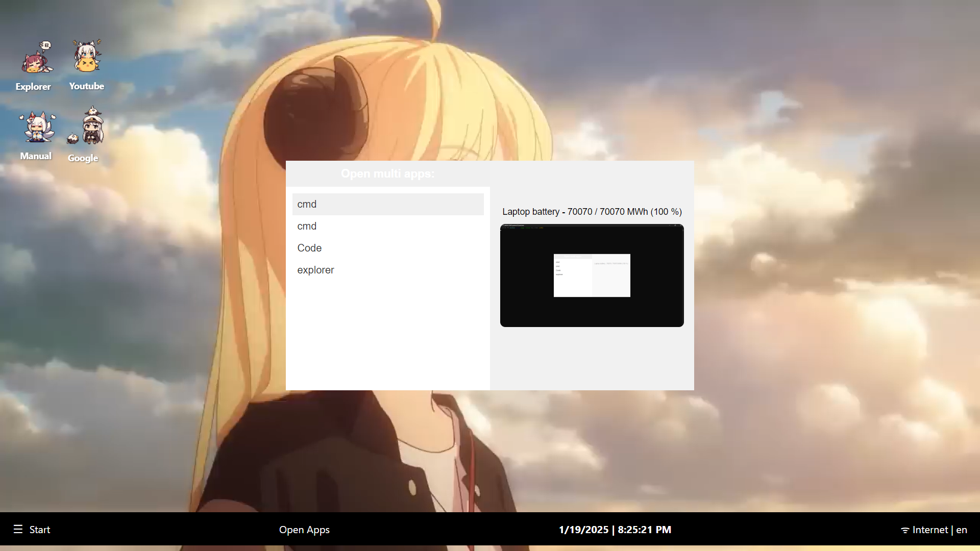This screenshot has width=980, height=551.
Task: Click the Start hamburger menu icon
Action: pyautogui.click(x=18, y=529)
